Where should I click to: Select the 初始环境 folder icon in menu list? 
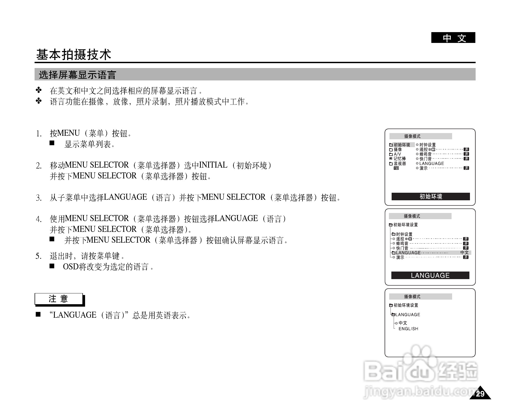(391, 145)
